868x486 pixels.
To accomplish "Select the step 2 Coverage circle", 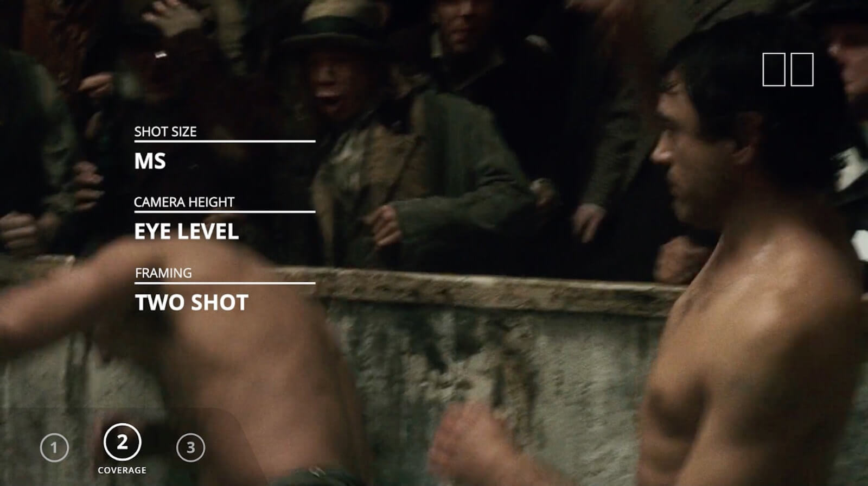I will [x=122, y=442].
